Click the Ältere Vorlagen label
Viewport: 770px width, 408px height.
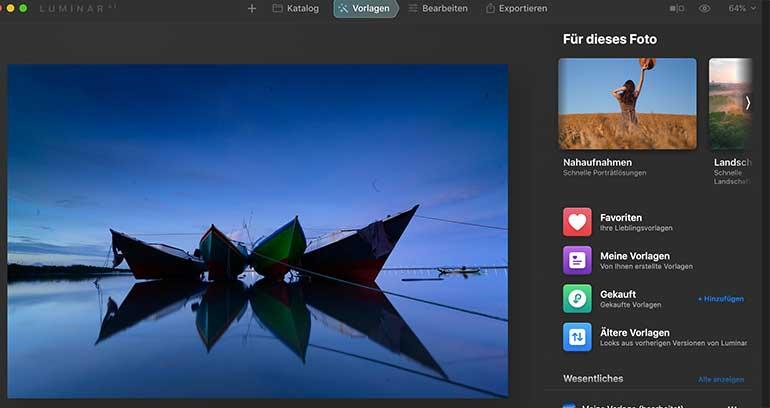pos(634,332)
